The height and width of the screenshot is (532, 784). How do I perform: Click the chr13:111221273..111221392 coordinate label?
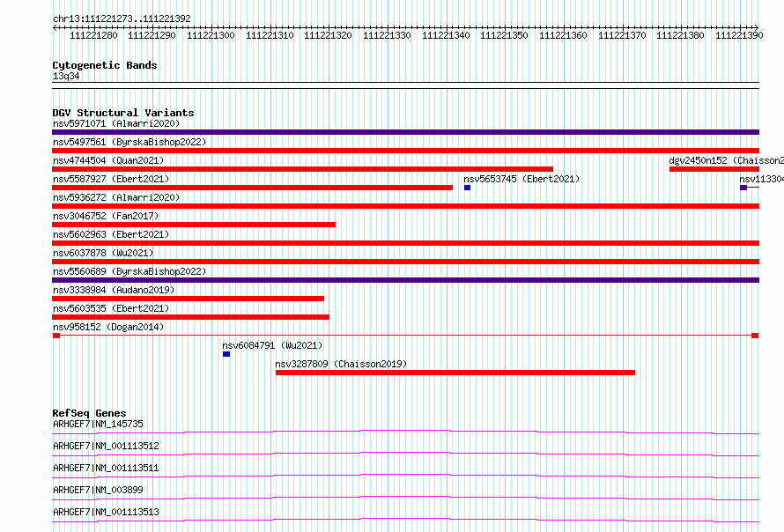[122, 18]
